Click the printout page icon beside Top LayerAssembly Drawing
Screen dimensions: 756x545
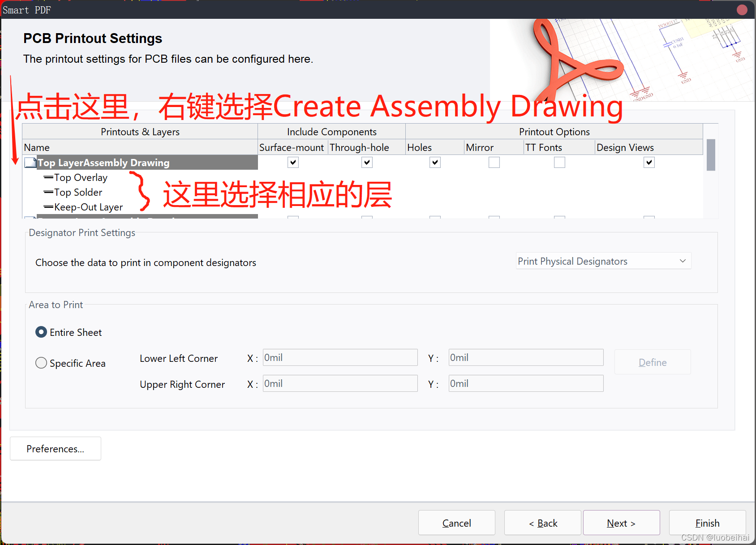coord(30,163)
